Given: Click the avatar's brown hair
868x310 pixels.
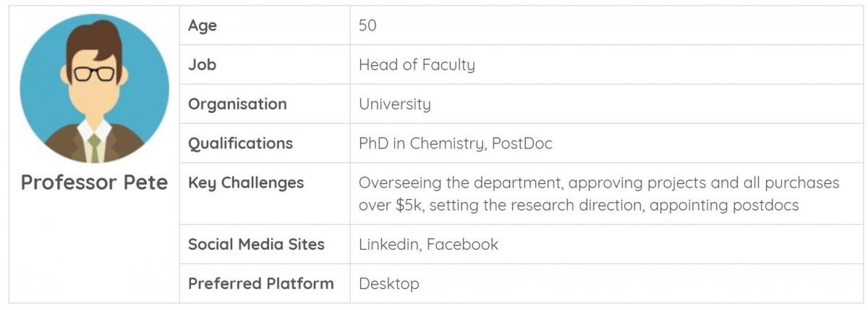Looking at the screenshot, I should pyautogui.click(x=94, y=43).
